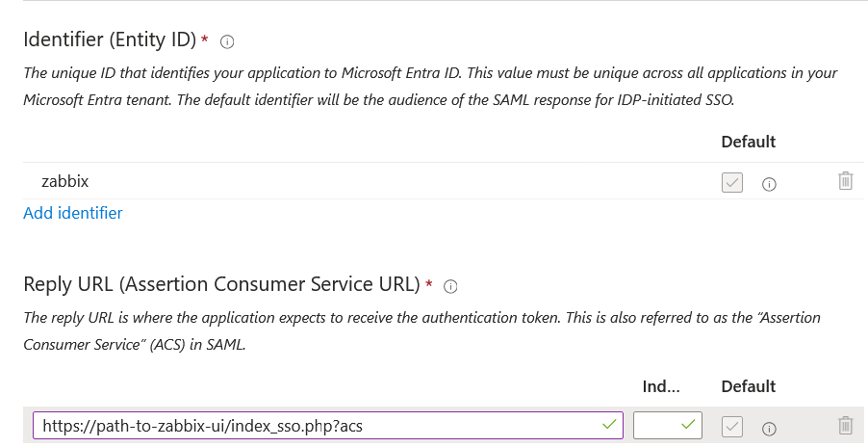Click info icon beside Reply URL heading
This screenshot has width=868, height=447.
pos(450,286)
